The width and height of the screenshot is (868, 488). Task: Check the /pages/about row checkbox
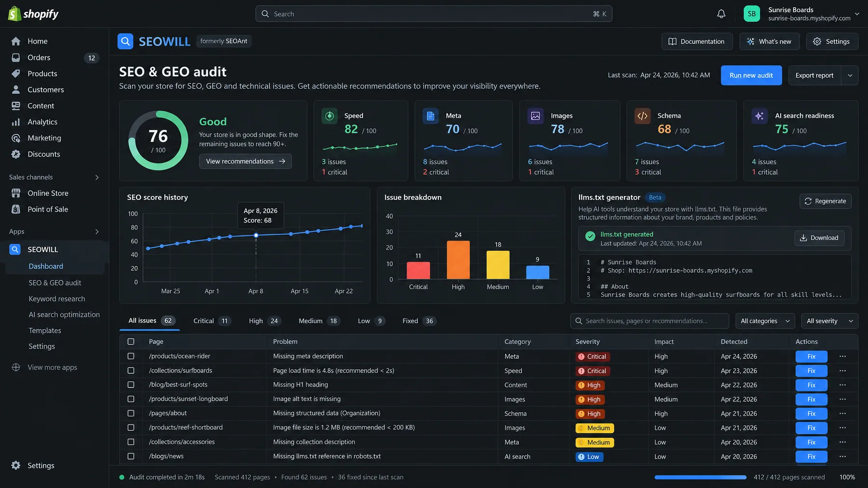coord(131,413)
